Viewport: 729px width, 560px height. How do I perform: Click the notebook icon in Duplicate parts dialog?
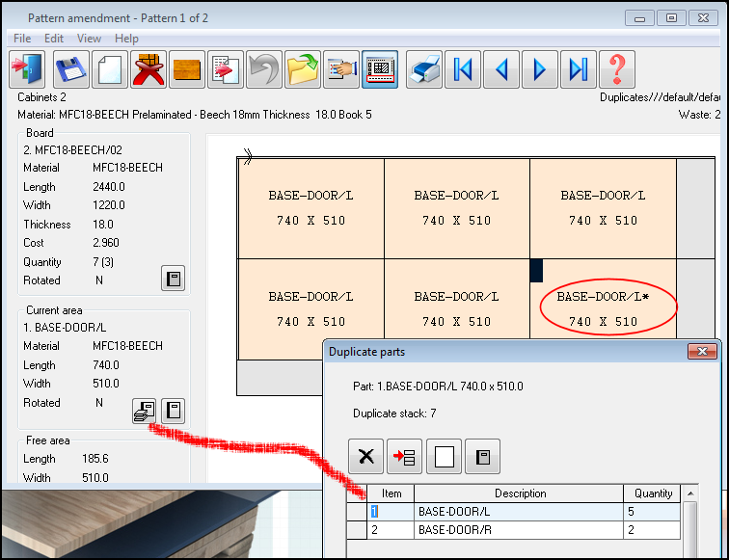(x=482, y=456)
